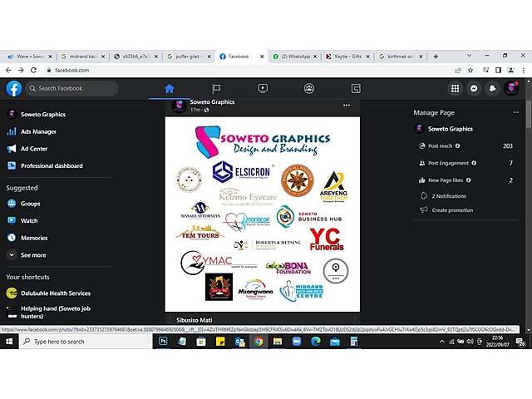532x399 pixels.
Task: Open the Messenger icon
Action: (x=474, y=88)
